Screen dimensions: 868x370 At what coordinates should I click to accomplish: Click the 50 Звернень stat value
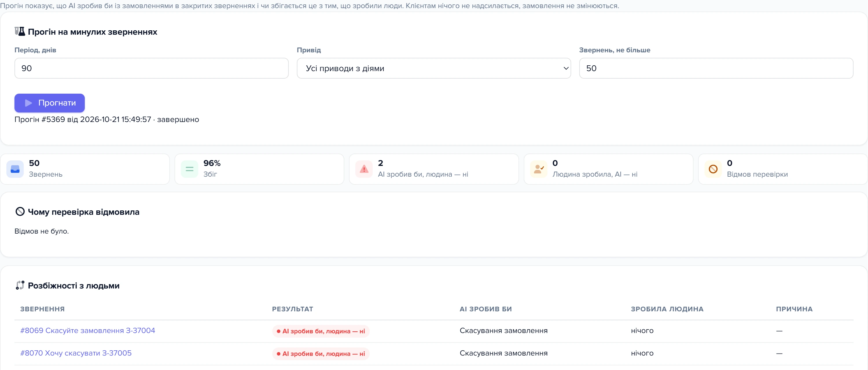34,163
